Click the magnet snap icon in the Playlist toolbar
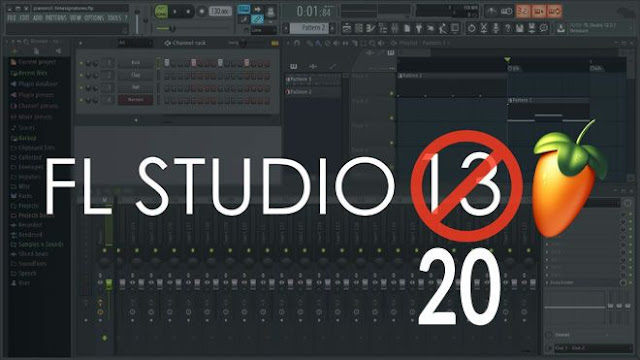This screenshot has width=640, height=360. coord(297,43)
